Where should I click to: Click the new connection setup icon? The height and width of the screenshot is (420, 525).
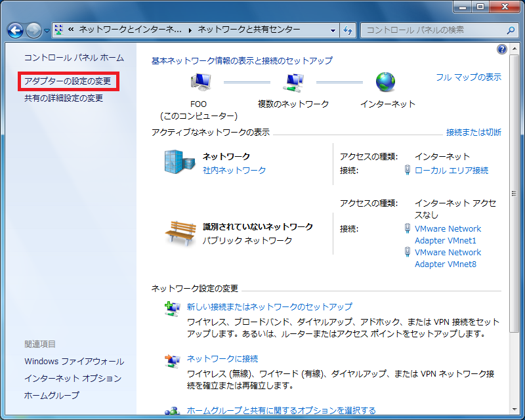[172, 308]
